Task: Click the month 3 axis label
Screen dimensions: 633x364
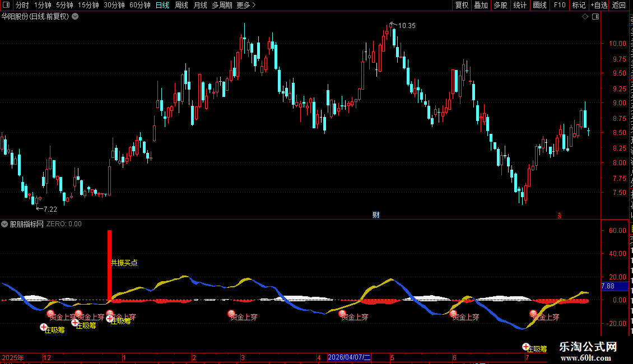Action: (x=243, y=358)
